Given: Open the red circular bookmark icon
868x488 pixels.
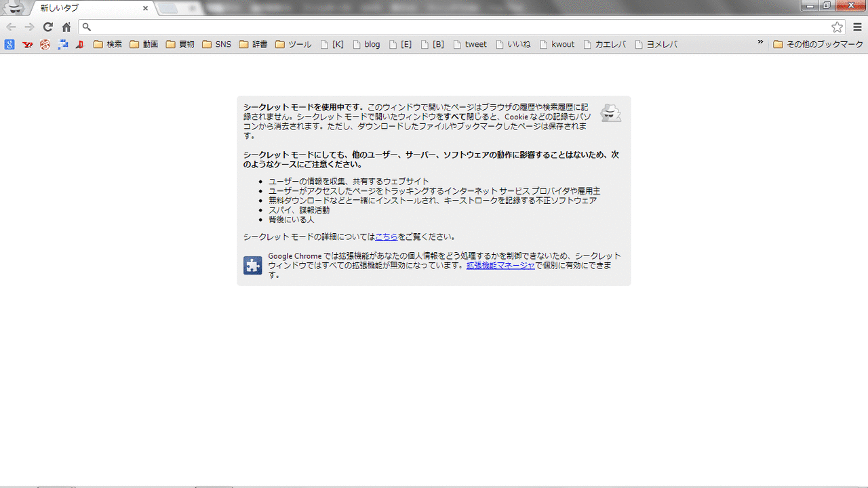Looking at the screenshot, I should coord(45,45).
